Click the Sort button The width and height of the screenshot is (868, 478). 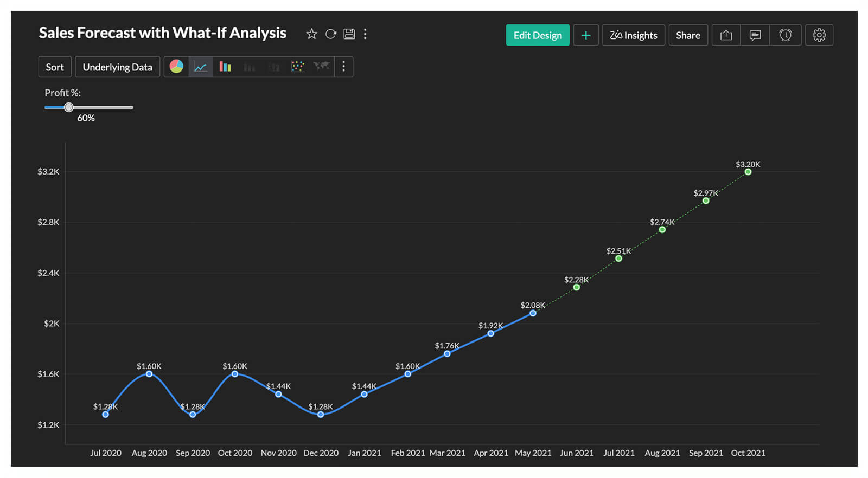(55, 67)
